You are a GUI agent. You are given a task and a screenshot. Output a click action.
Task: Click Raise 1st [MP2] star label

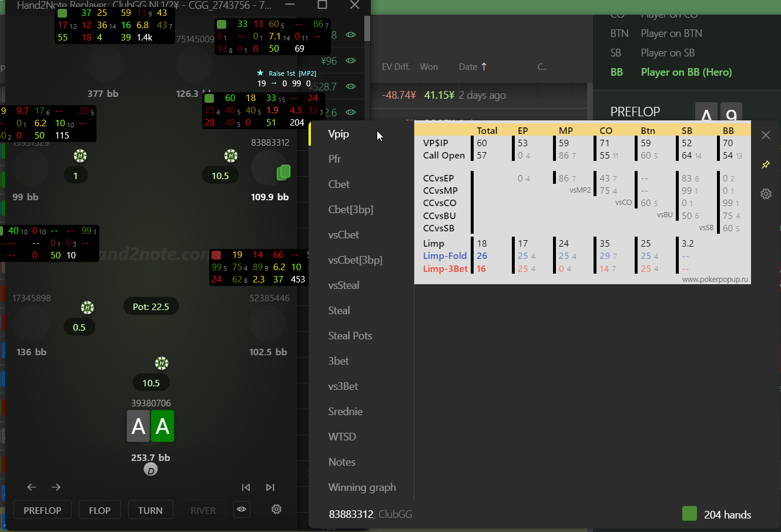coord(287,73)
